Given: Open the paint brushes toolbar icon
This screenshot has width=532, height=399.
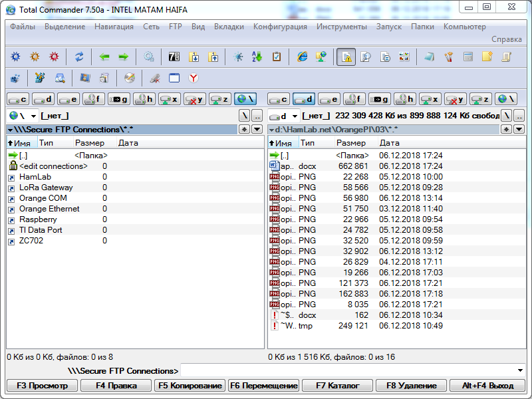Looking at the screenshot, I should 449,57.
